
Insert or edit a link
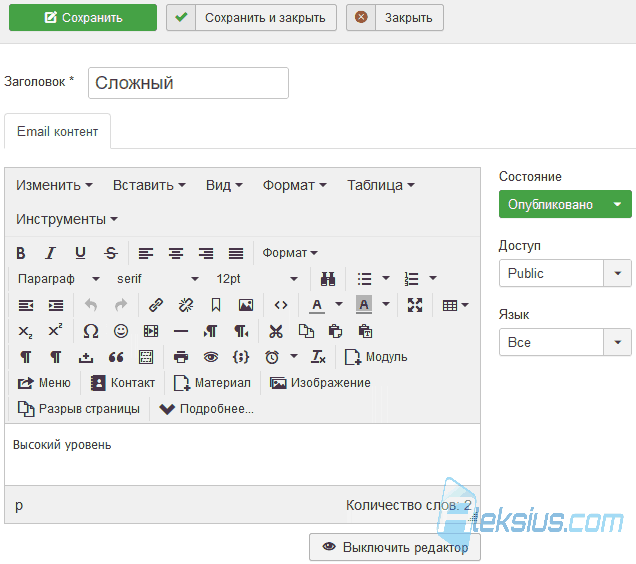(156, 305)
